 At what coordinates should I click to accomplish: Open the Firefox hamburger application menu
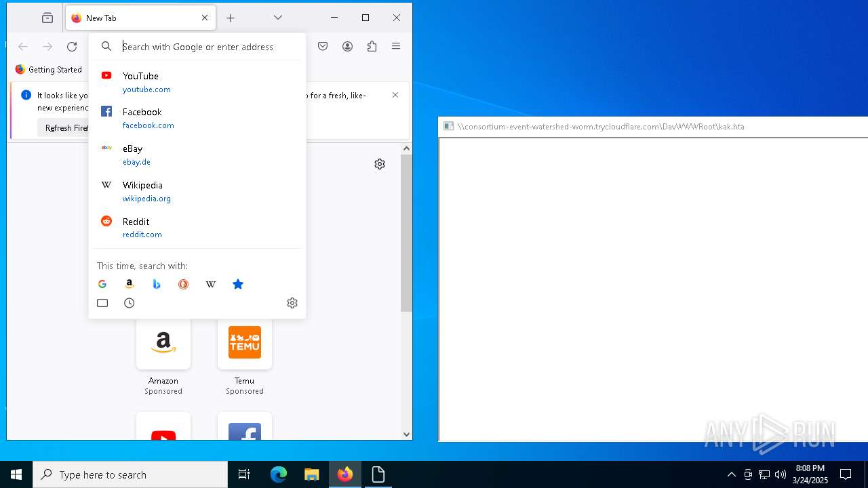[x=396, y=47]
